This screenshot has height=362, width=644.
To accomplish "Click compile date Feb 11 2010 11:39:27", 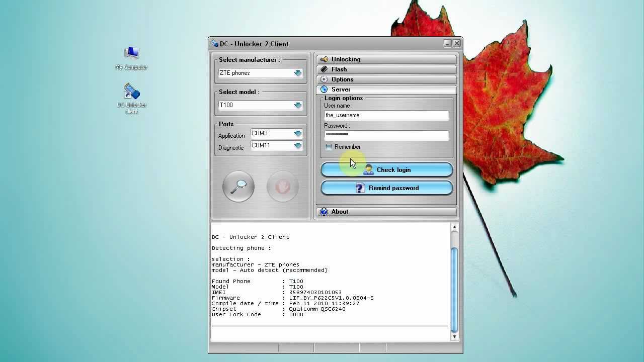I will (x=324, y=303).
